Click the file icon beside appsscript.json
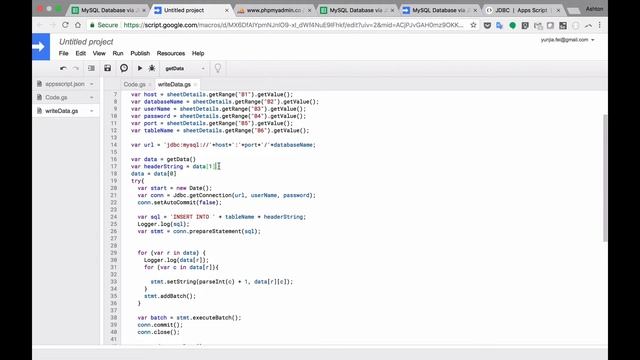This screenshot has width=640, height=360. point(39,84)
